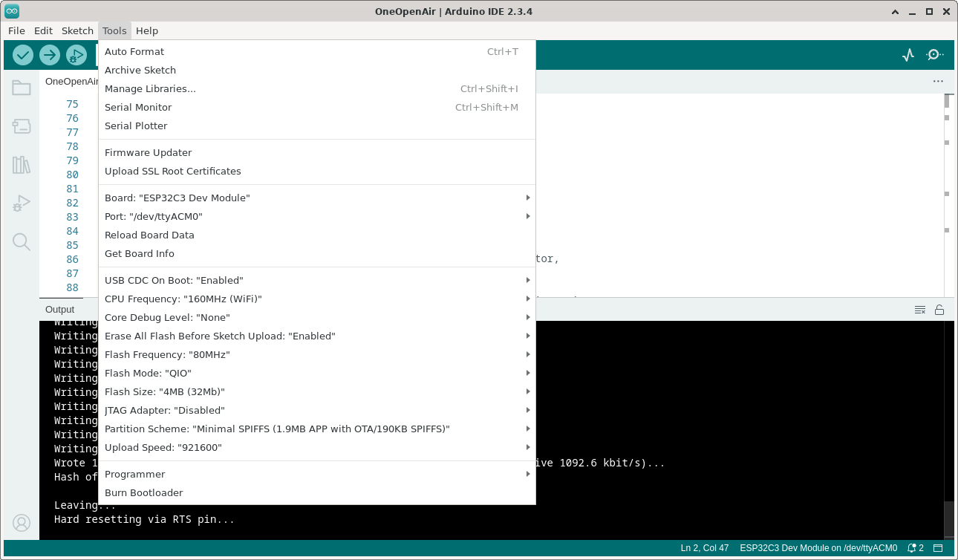This screenshot has width=958, height=560.
Task: Choose Upload SSL Root Certificates
Action: [317, 171]
